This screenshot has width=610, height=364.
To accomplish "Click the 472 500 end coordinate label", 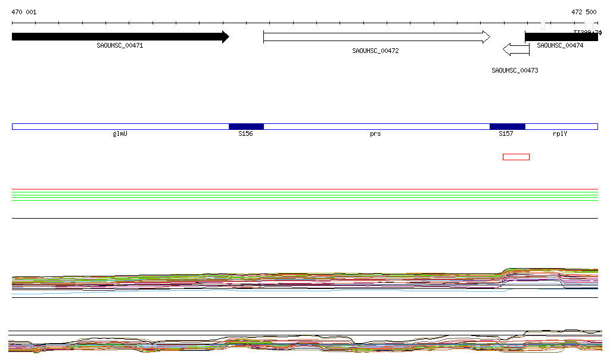I will tap(583, 12).
